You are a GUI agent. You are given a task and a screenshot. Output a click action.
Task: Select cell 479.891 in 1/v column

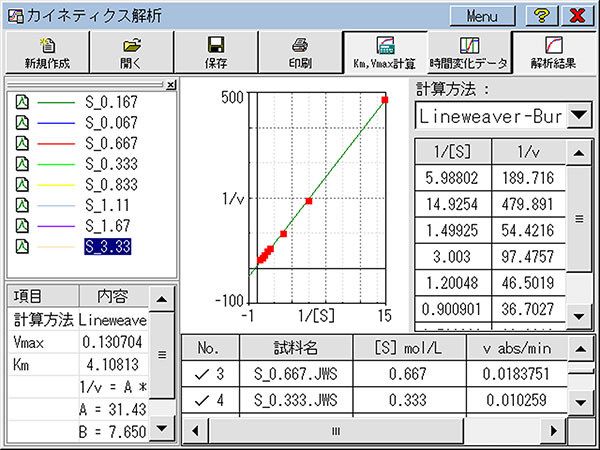click(528, 204)
